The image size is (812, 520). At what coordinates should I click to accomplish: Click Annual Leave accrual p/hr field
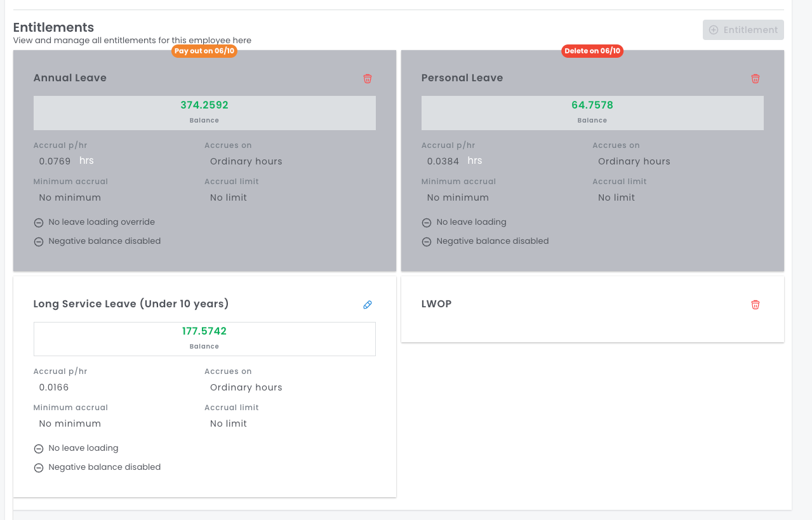(x=55, y=161)
